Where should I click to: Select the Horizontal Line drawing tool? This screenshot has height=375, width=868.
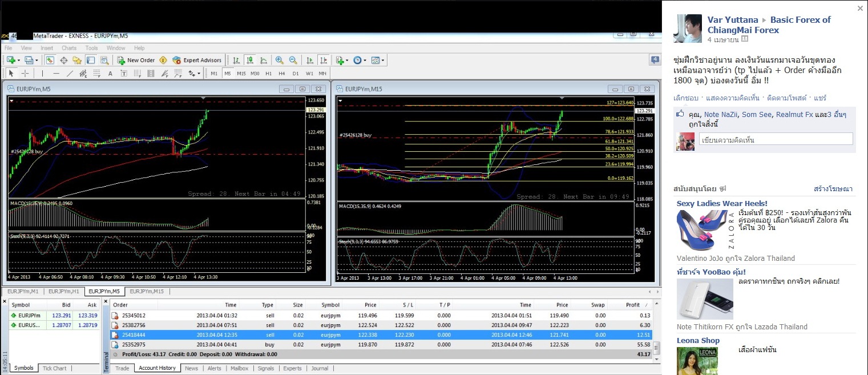tap(56, 74)
